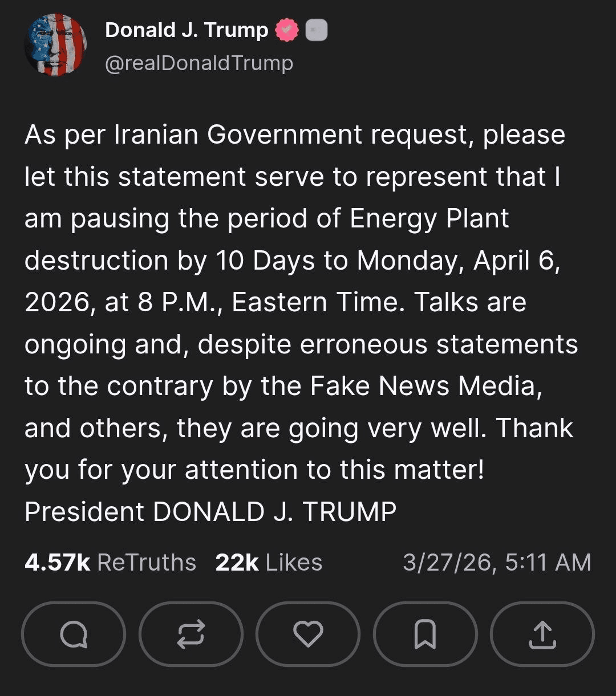Click the 3/27/26, 5:11 AM timestamp
Image resolution: width=616 pixels, height=696 pixels.
[x=497, y=563]
